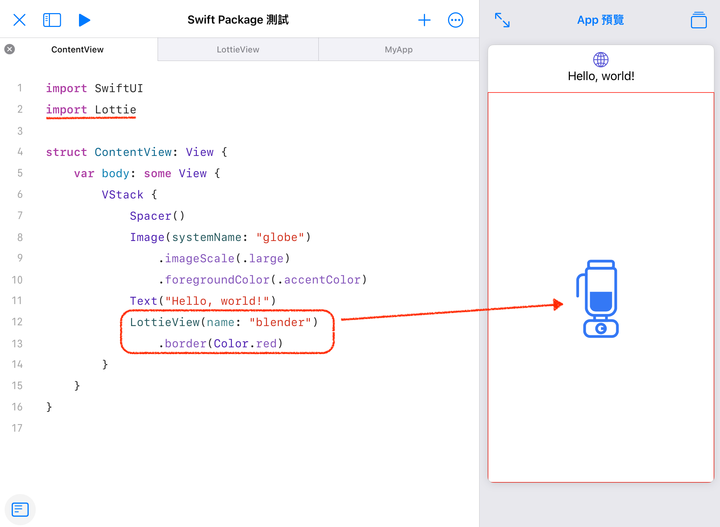Open the documentation panel icon at bottom left
The width and height of the screenshot is (720, 527).
click(x=20, y=510)
